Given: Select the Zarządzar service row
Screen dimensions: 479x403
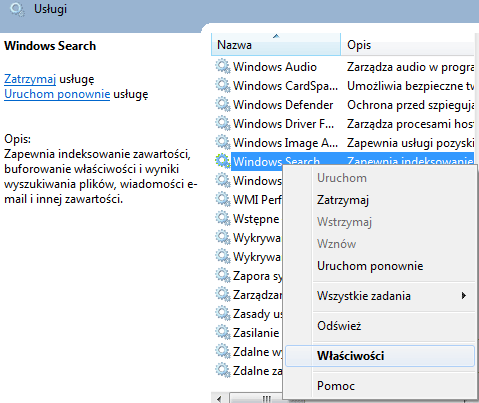Looking at the screenshot, I should tap(257, 295).
